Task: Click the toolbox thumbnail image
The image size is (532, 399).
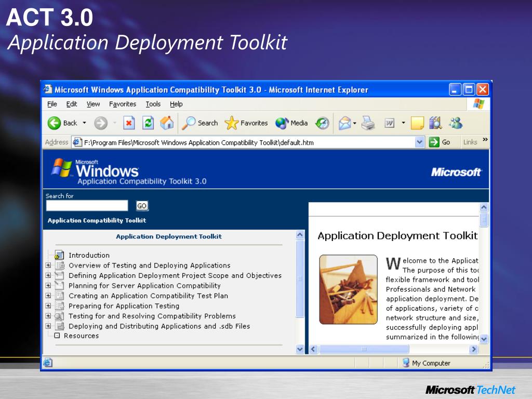Action: [x=349, y=289]
